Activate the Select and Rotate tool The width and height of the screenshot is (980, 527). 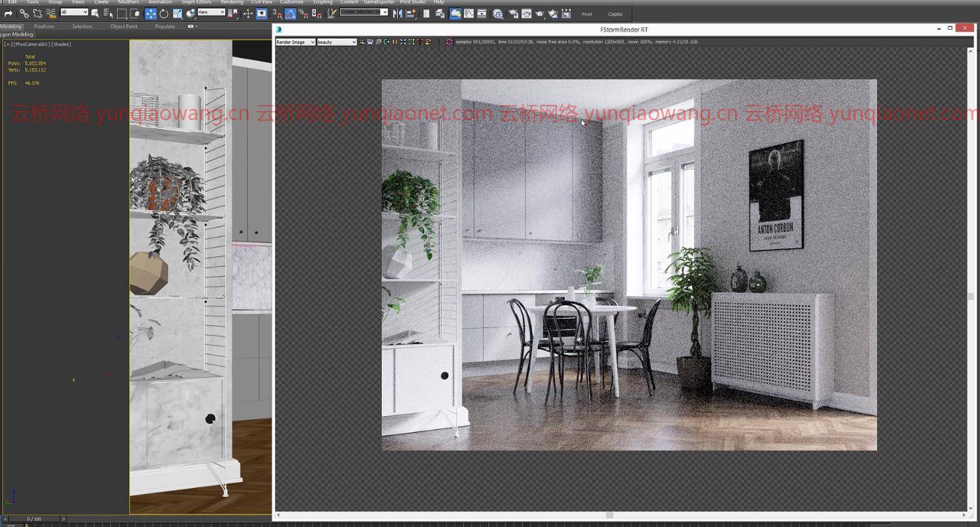pos(164,13)
